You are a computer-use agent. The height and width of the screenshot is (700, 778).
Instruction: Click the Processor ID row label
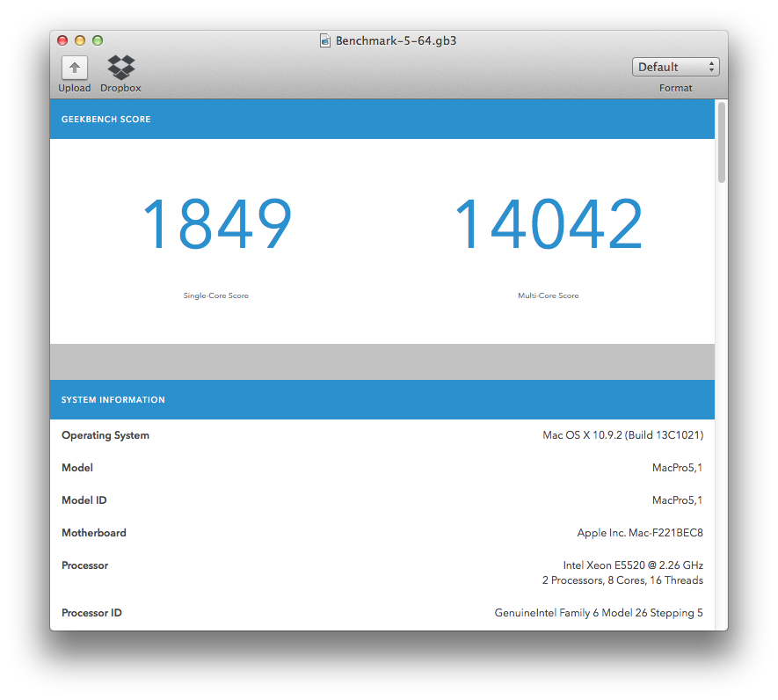point(91,613)
